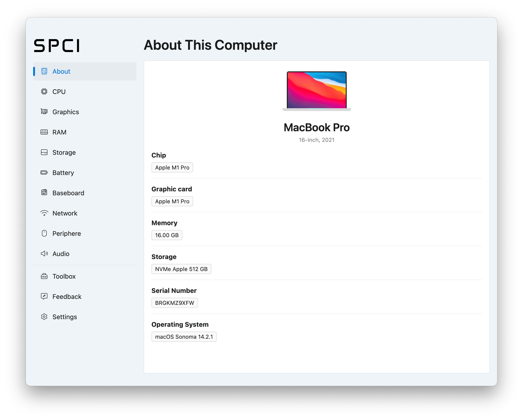Open the Settings label
Image resolution: width=523 pixels, height=420 pixels.
pos(64,317)
